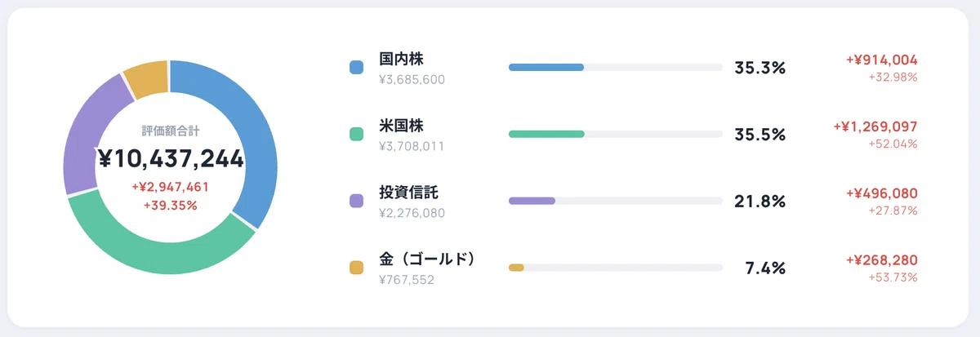The height and width of the screenshot is (337, 980).
Task: Click the green 米国株 legend square
Action: click(356, 134)
